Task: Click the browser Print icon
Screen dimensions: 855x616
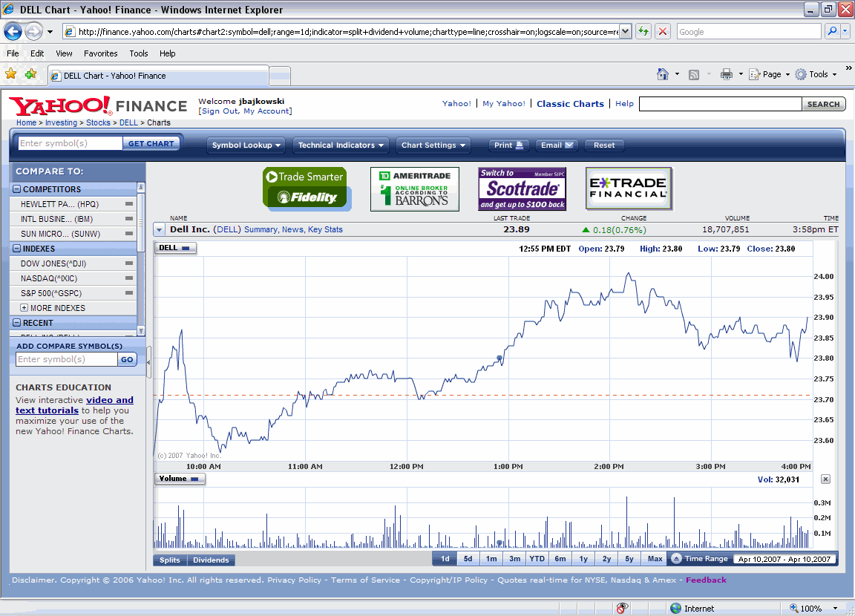Action: tap(727, 74)
